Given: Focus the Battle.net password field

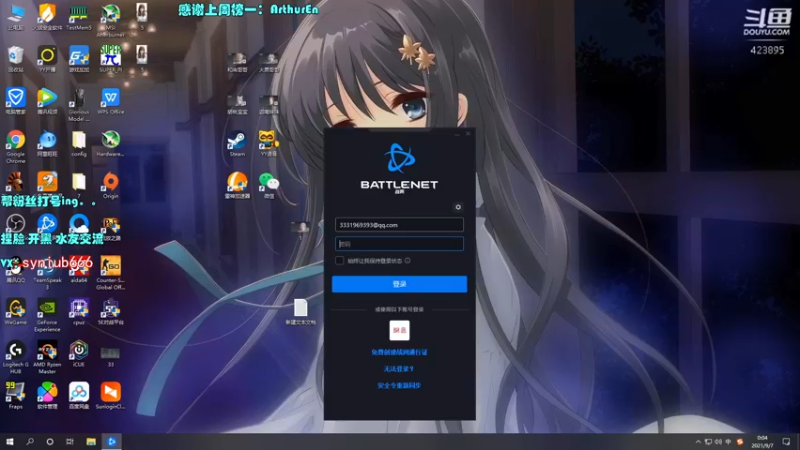Looking at the screenshot, I should click(x=399, y=244).
